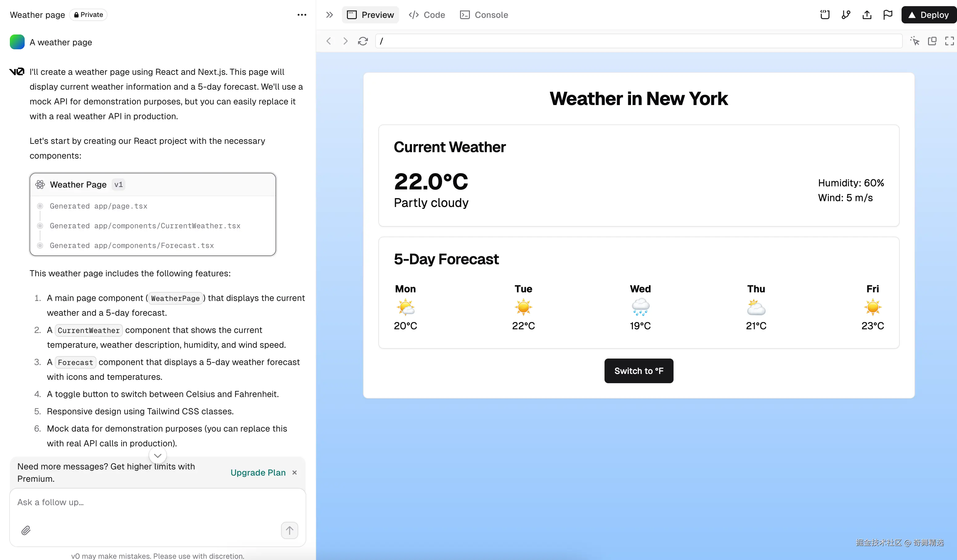Click the Upgrade Plan link
This screenshot has height=560, width=957.
click(258, 472)
